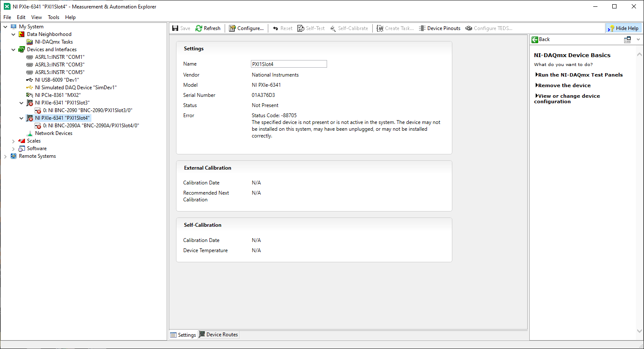Select ASRL3::INSTR "COM3" port
The height and width of the screenshot is (349, 644).
(x=60, y=65)
